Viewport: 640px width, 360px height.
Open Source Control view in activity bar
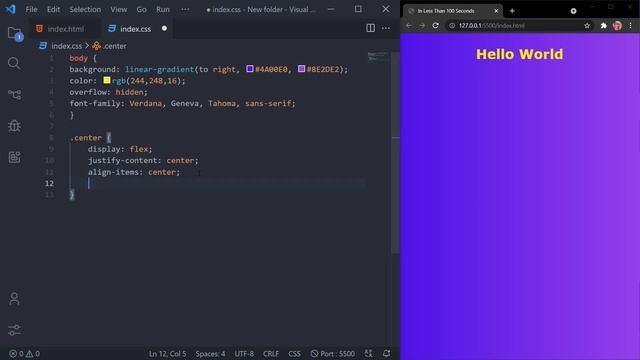[x=14, y=95]
